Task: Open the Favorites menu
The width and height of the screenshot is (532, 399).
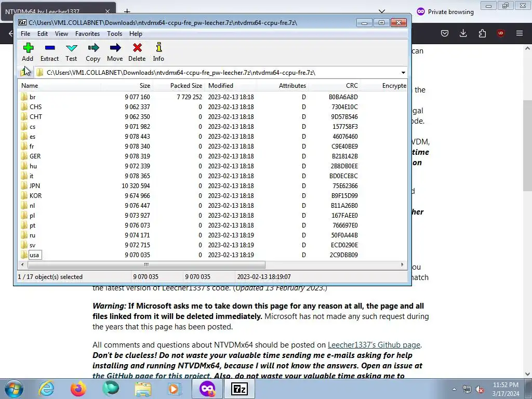Action: [x=87, y=34]
